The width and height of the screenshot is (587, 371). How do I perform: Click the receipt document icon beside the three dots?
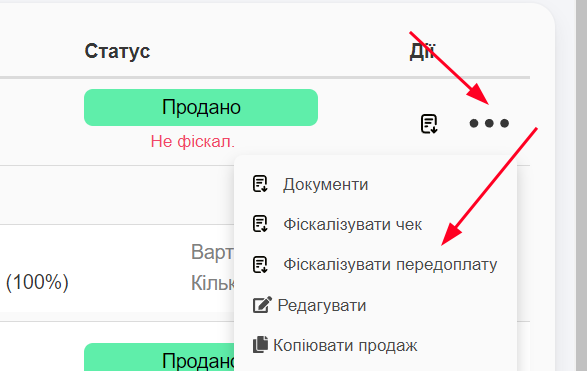(x=429, y=124)
